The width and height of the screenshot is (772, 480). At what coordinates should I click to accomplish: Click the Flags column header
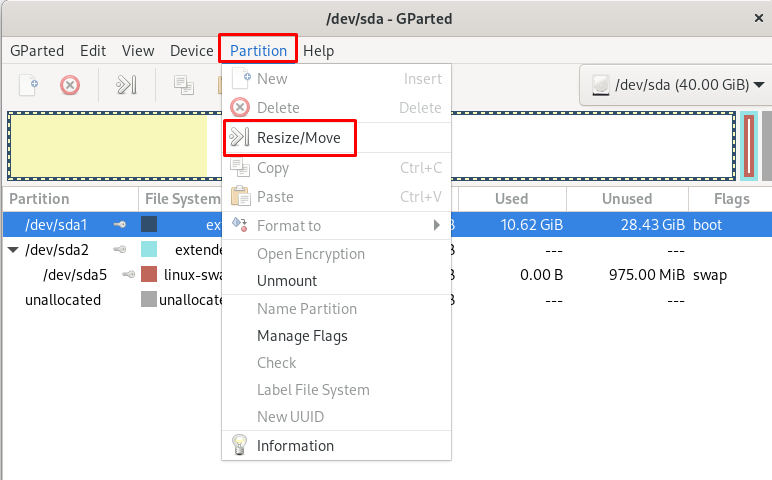(x=732, y=199)
